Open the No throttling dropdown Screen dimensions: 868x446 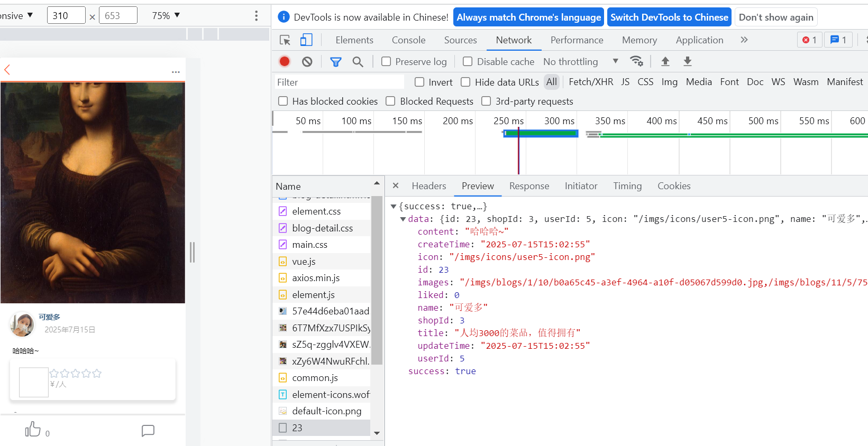(581, 61)
